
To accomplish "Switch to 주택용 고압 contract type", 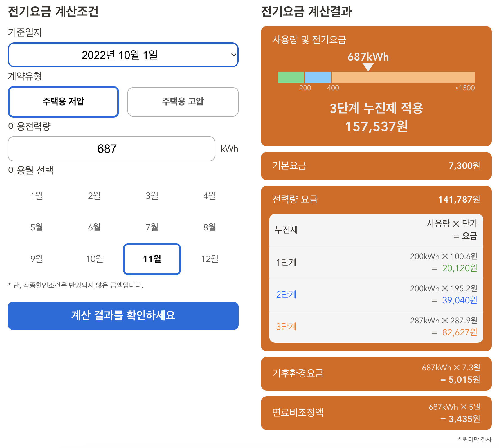I will pyautogui.click(x=183, y=102).
